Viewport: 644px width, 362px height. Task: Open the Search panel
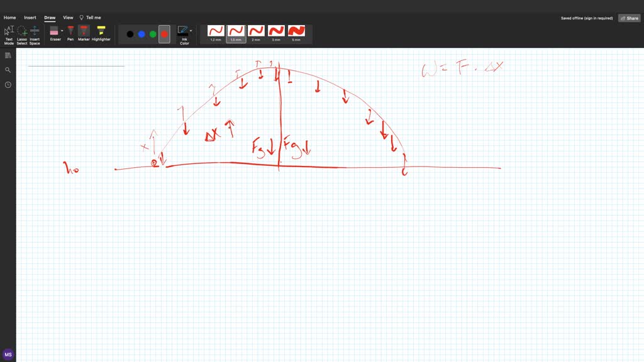(8, 70)
